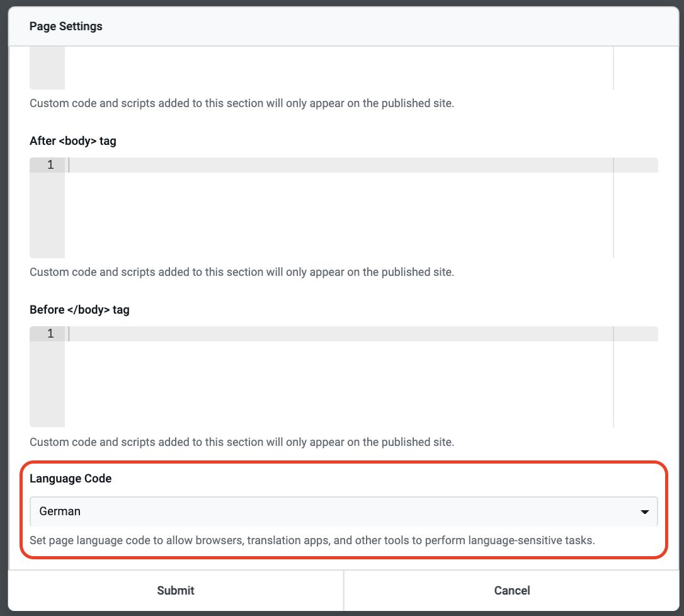Focus the After <body> tag code editor

coord(344,208)
